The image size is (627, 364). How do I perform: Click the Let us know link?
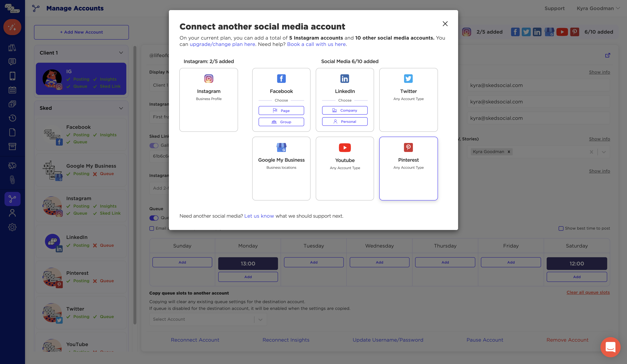point(259,216)
